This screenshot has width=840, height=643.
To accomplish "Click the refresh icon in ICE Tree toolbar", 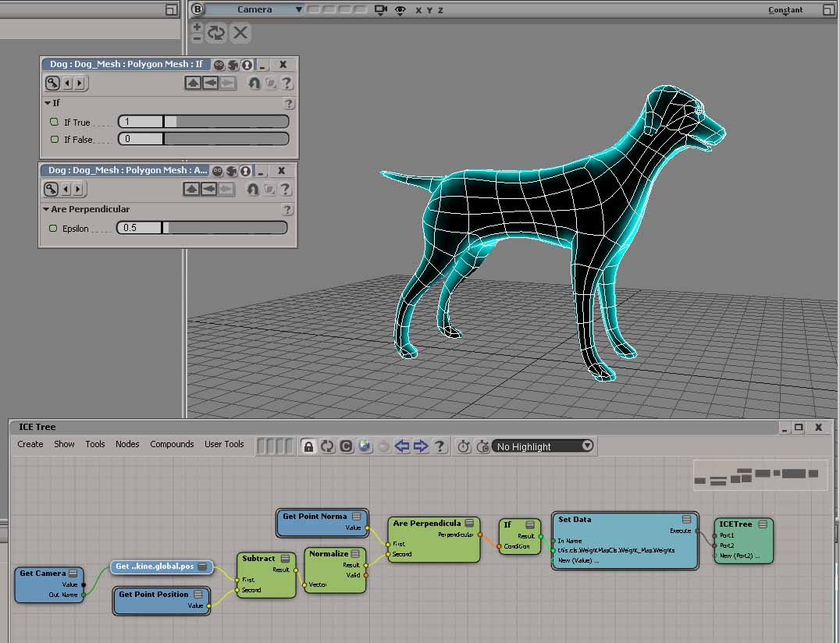I will coord(327,446).
